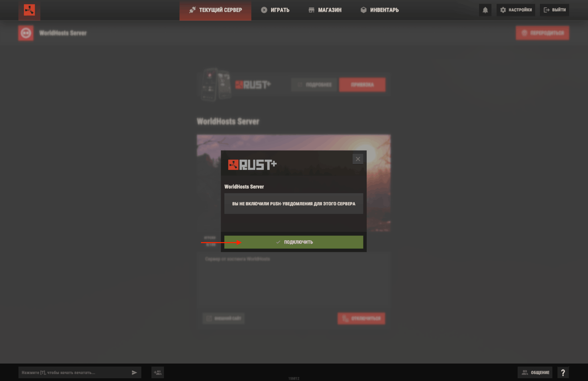This screenshot has width=588, height=381.
Task: Confirm pairing with the green ПОДКЛЮЧИТЬ button
Action: tap(294, 242)
